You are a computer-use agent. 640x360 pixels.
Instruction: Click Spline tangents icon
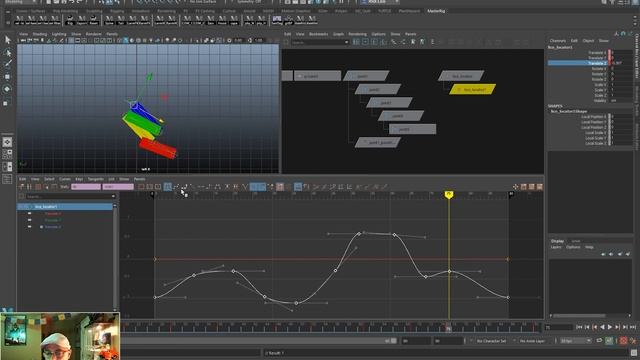[x=176, y=187]
